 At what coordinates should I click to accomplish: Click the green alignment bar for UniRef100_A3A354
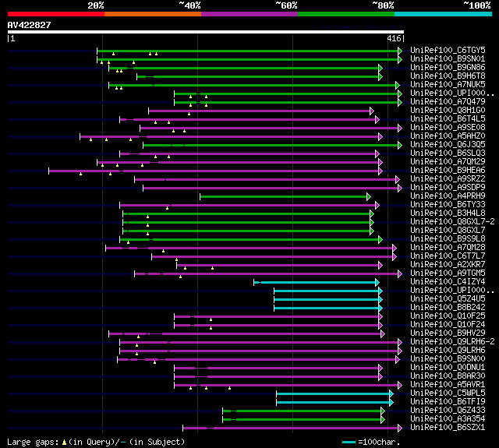pyautogui.click(x=303, y=420)
